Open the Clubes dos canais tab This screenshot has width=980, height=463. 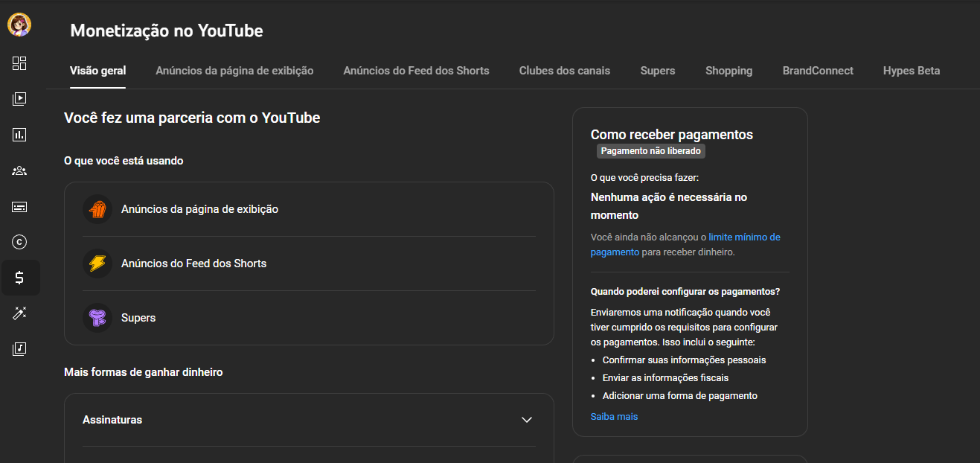(564, 71)
